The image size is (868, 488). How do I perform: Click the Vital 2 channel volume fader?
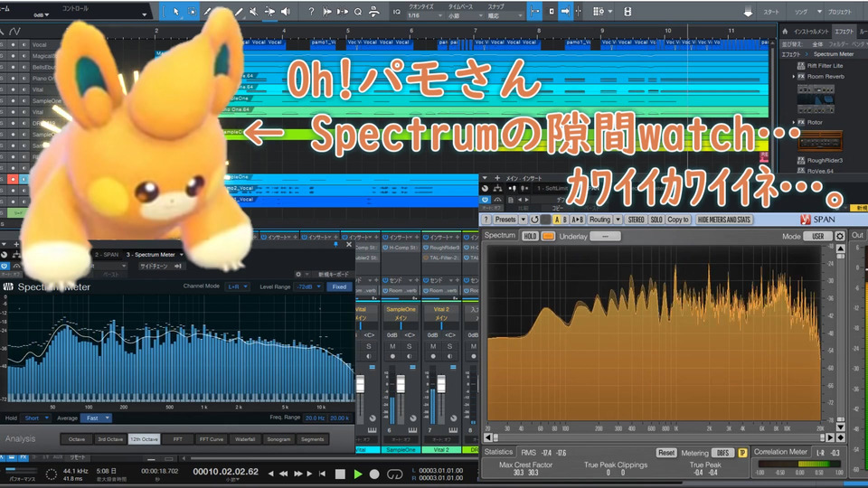click(x=441, y=383)
